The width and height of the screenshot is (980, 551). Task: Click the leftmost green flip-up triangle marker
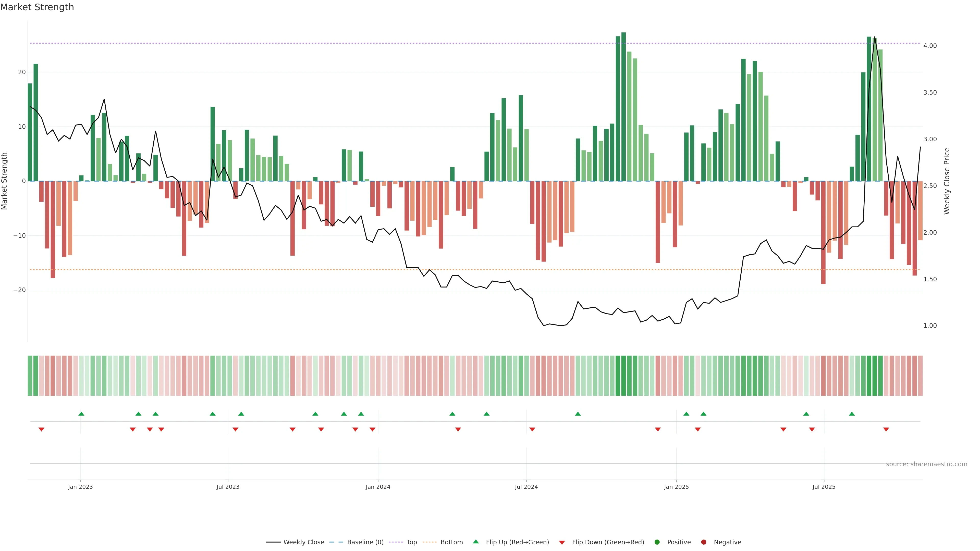(x=81, y=414)
